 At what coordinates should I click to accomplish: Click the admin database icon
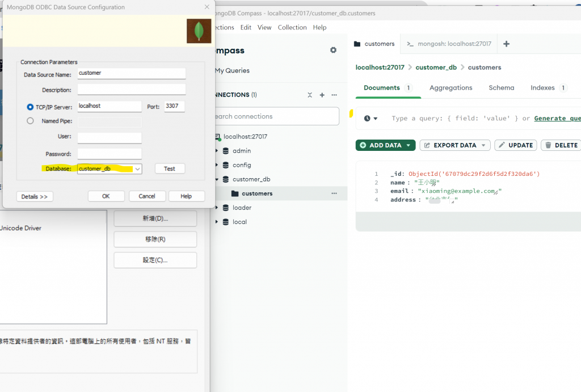[226, 151]
